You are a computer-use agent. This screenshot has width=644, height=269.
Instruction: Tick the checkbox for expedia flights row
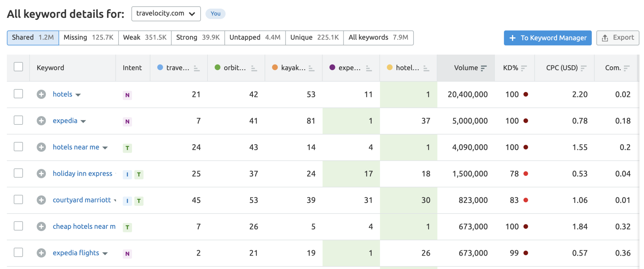tap(18, 252)
